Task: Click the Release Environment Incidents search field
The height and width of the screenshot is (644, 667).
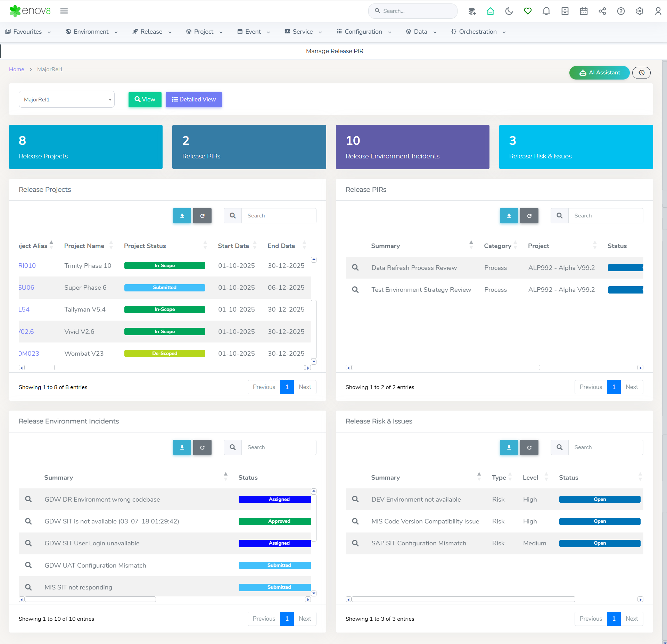Action: (279, 447)
